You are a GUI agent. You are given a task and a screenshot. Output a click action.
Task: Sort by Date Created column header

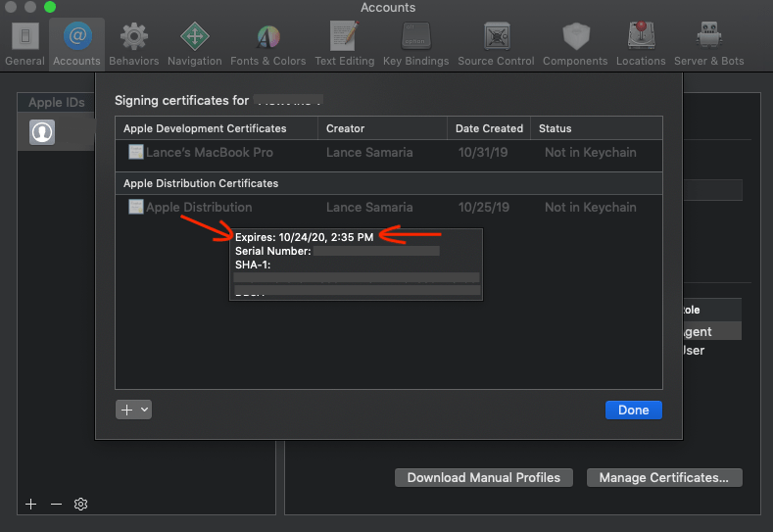coord(489,128)
